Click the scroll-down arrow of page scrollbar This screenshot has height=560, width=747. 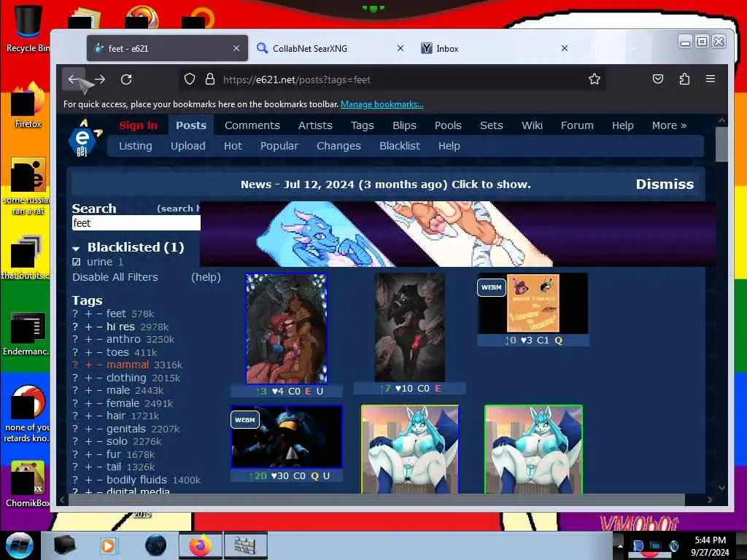point(721,488)
